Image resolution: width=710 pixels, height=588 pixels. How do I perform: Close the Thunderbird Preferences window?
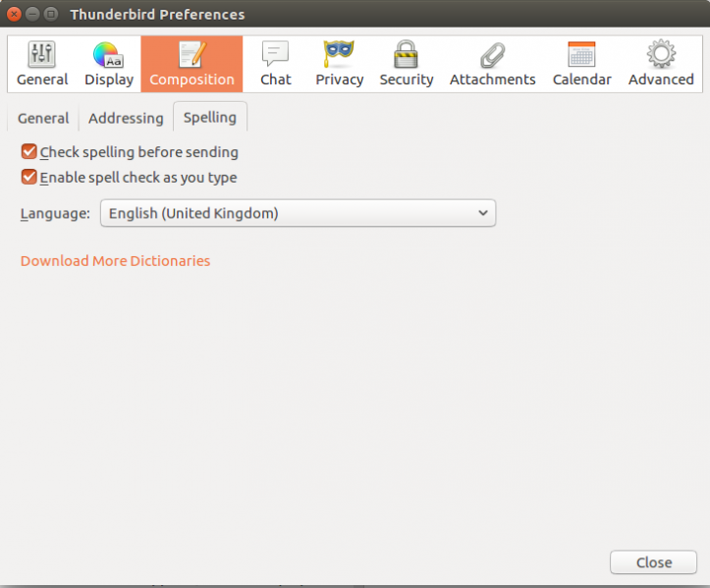pyautogui.click(x=14, y=14)
